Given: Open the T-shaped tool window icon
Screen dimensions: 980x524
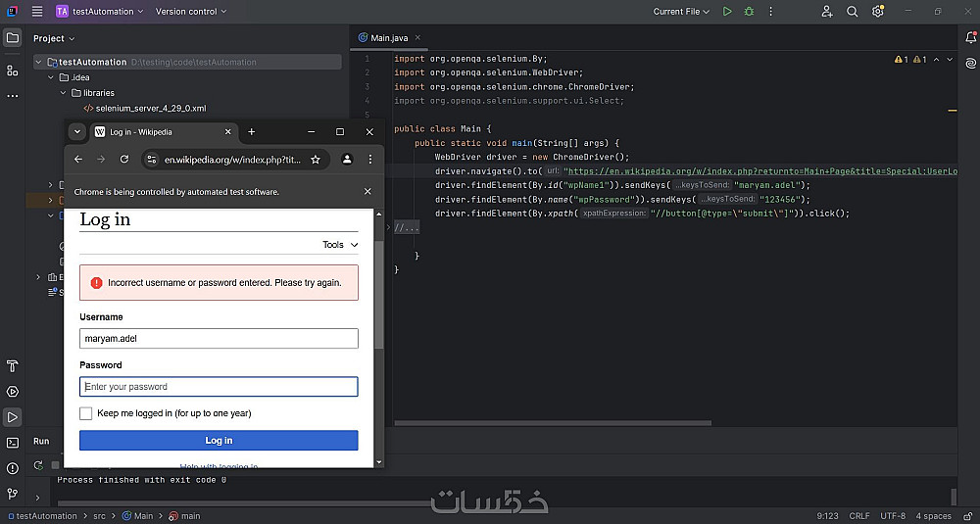Looking at the screenshot, I should (12, 366).
